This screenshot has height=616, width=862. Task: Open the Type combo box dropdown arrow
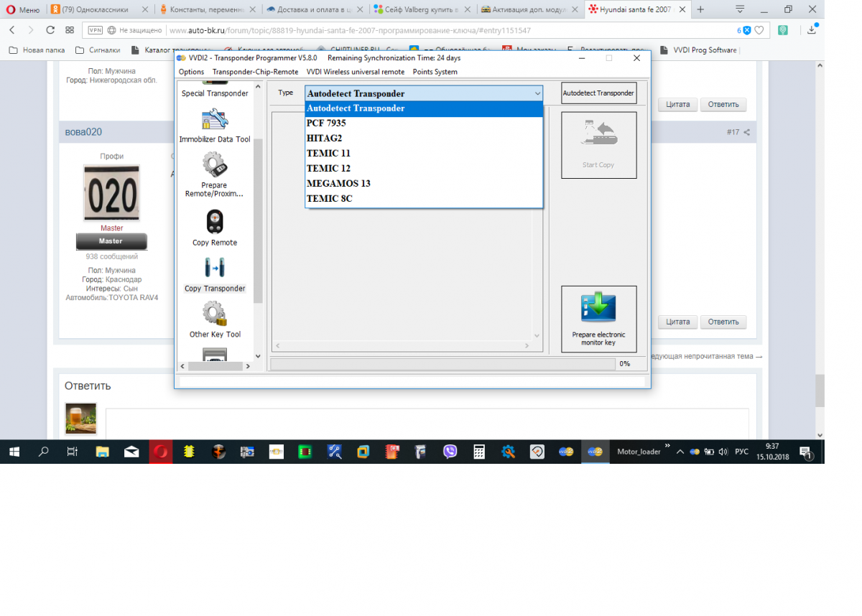537,93
